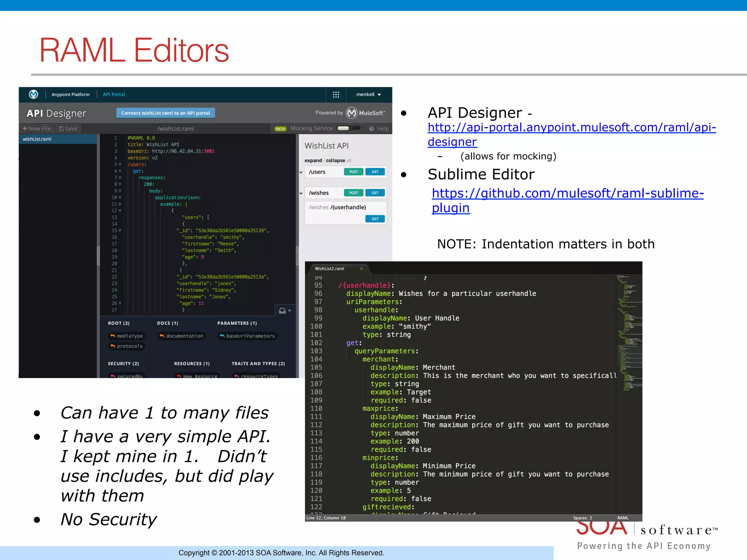
Task: Collapse the /wishes resource arrow
Action: [x=301, y=193]
